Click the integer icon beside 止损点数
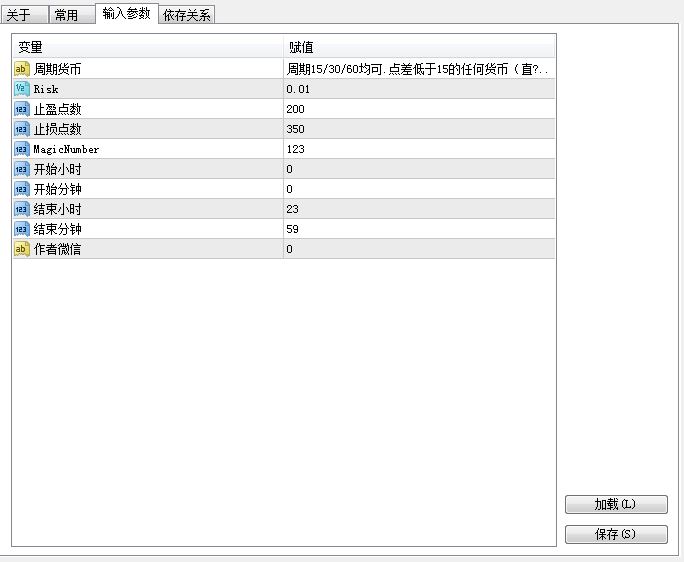Image resolution: width=684 pixels, height=562 pixels. 22,129
